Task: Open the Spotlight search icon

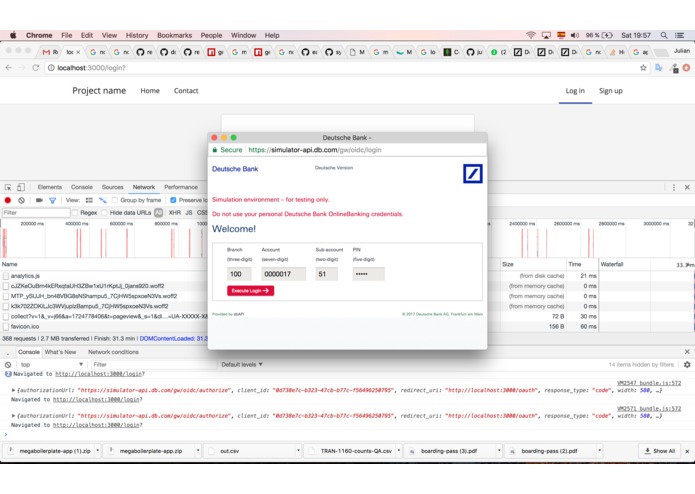Action: coord(664,35)
